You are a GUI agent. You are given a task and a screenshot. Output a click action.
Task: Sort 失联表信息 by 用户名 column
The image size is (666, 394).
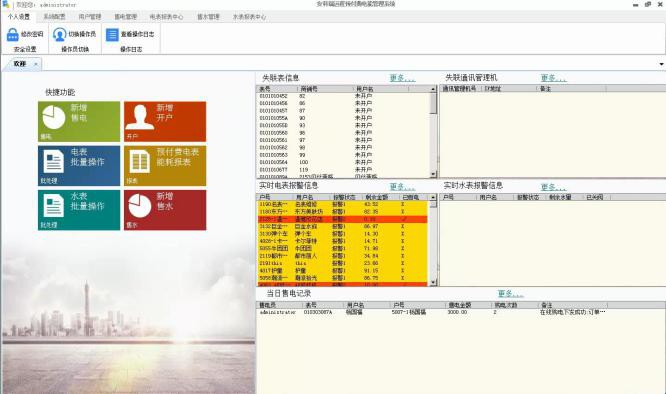tap(381, 89)
